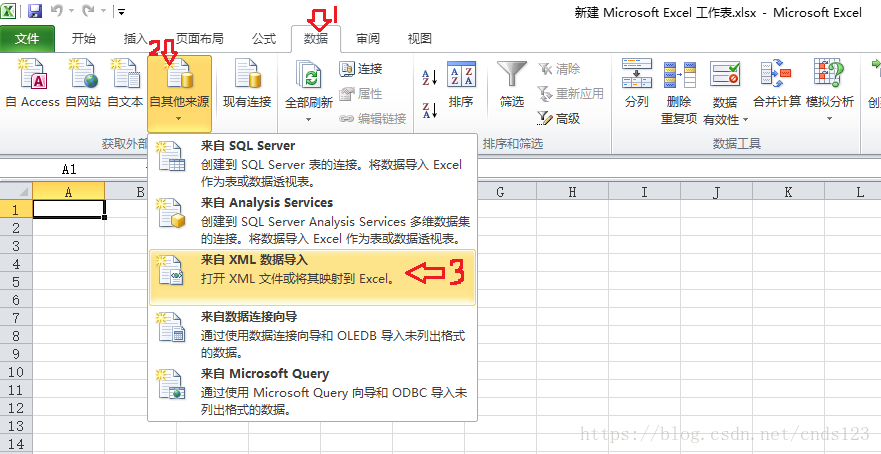
Task: Open the 文件 (File) tab
Action: click(x=28, y=39)
